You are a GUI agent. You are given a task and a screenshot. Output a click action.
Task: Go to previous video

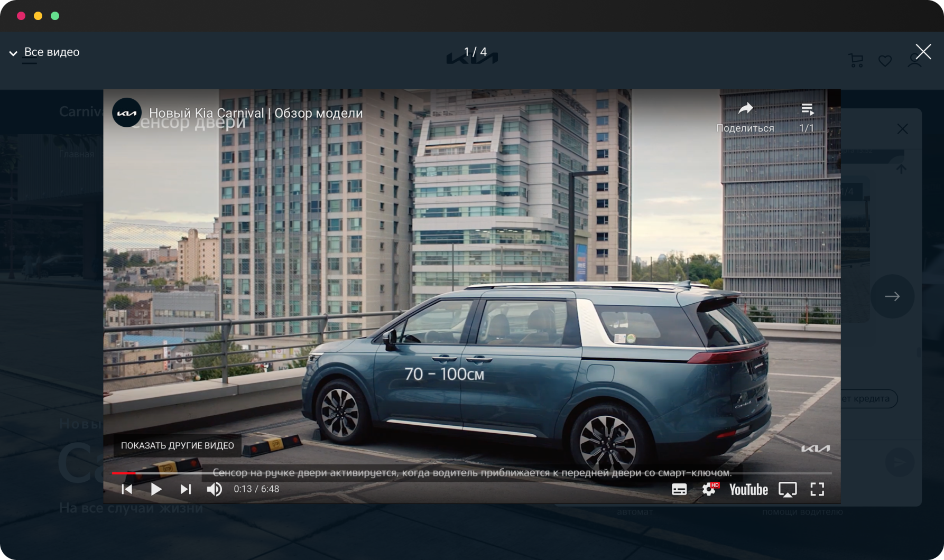127,489
